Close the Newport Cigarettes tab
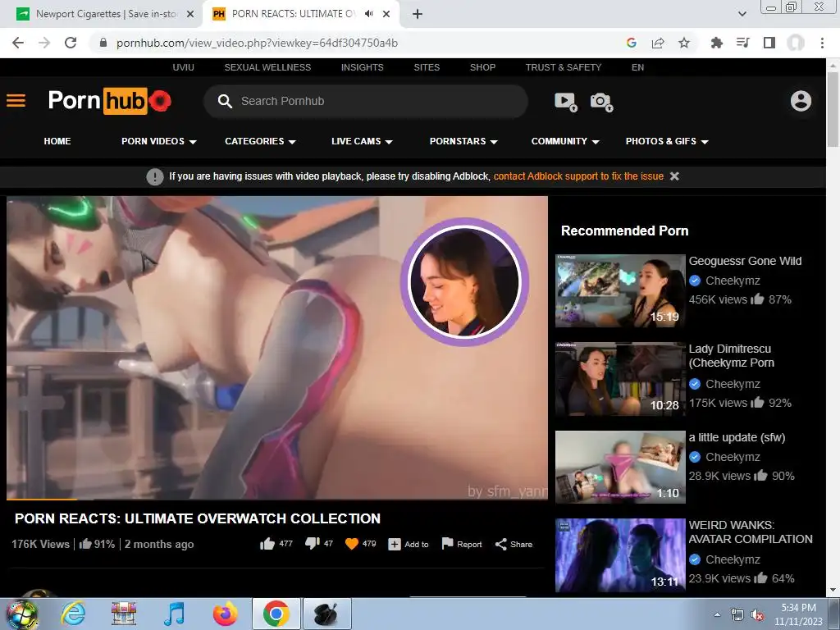 coord(190,14)
